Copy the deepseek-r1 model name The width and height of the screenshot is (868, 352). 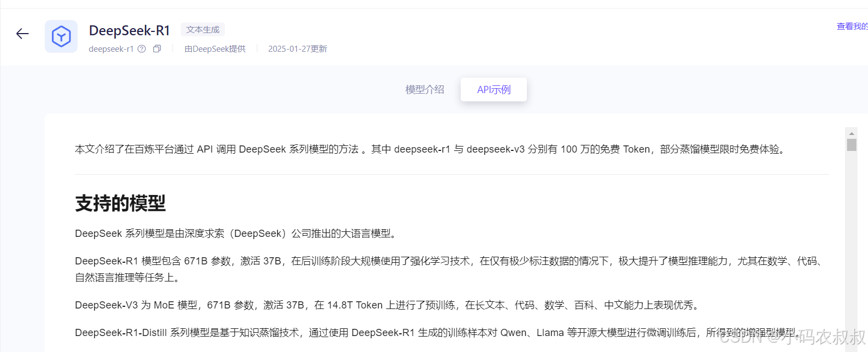(157, 48)
